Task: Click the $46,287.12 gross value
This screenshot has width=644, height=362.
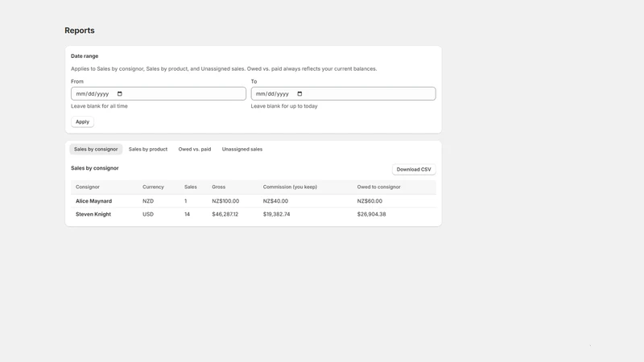Action: tap(225, 214)
